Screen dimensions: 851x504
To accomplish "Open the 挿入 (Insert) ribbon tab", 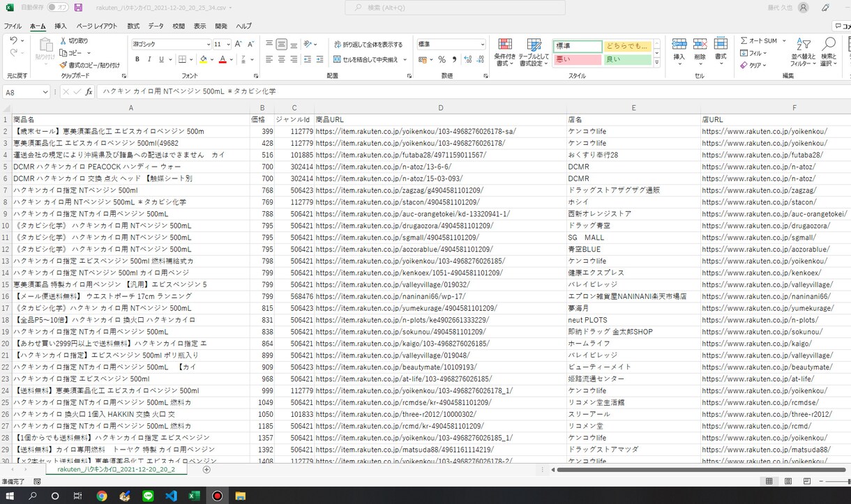I will (x=61, y=26).
